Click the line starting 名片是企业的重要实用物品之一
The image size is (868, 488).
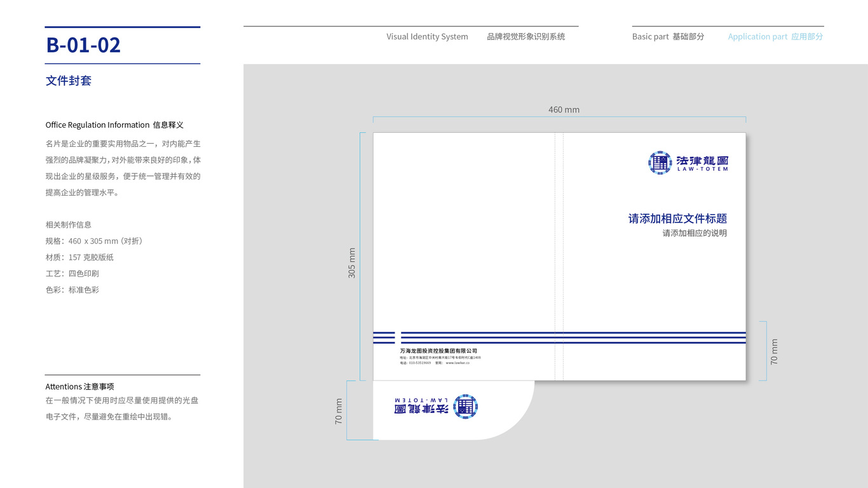123,144
